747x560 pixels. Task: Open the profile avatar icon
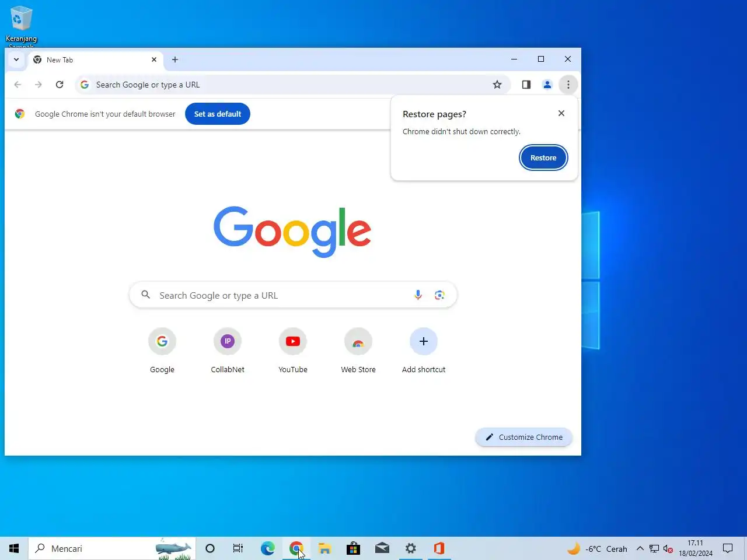coord(547,85)
